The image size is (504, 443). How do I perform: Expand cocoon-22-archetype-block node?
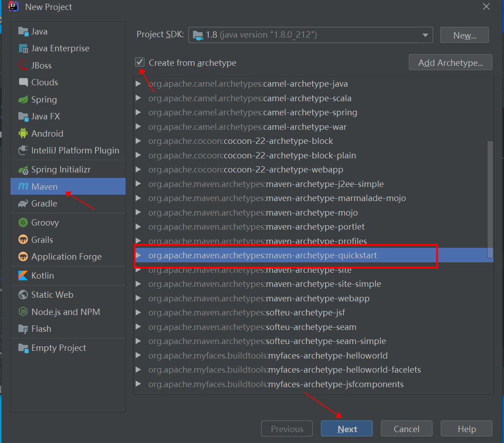(138, 141)
